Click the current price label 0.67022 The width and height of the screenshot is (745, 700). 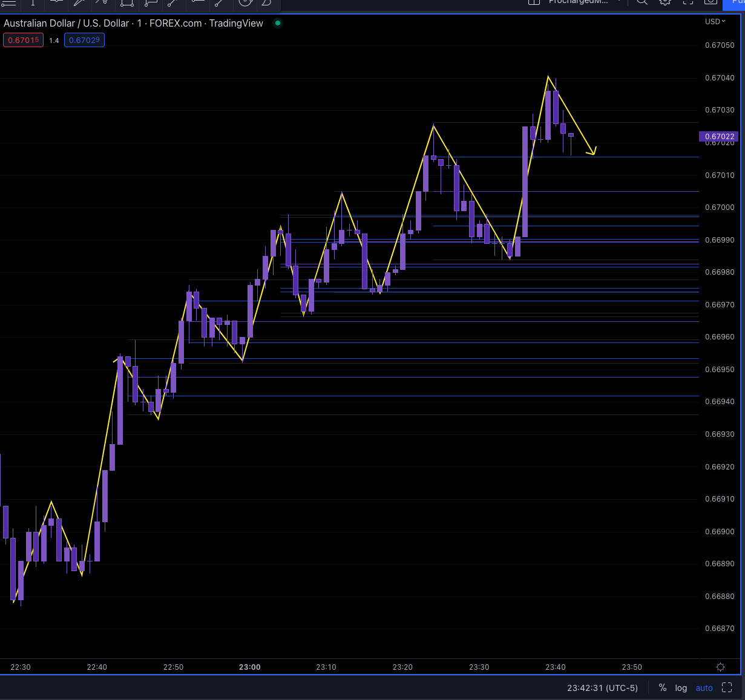click(x=720, y=137)
